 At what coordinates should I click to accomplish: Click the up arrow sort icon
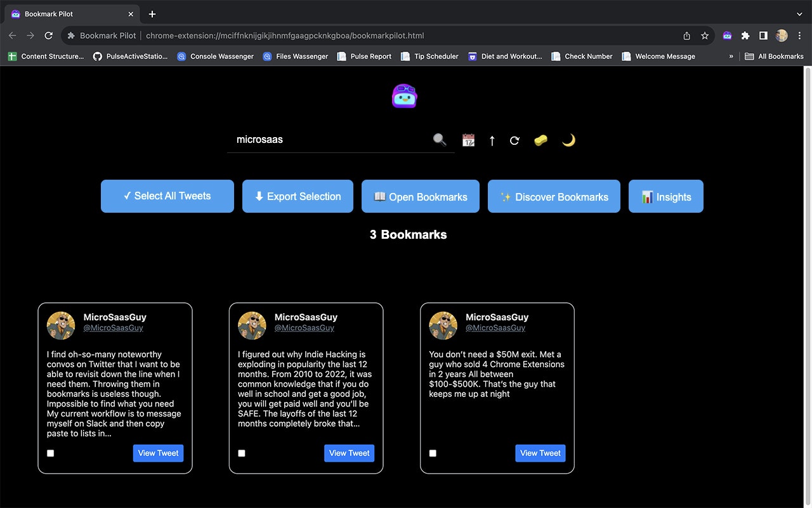tap(492, 140)
